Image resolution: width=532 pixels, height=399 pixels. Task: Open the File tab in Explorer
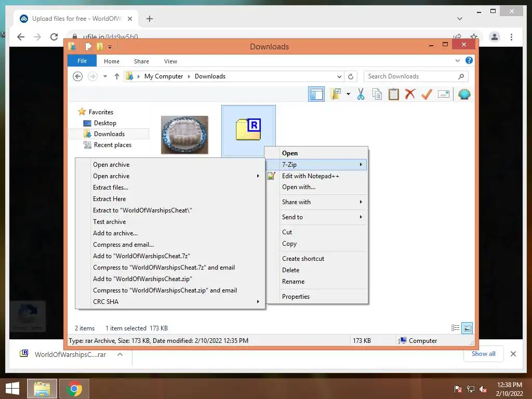[x=82, y=61]
